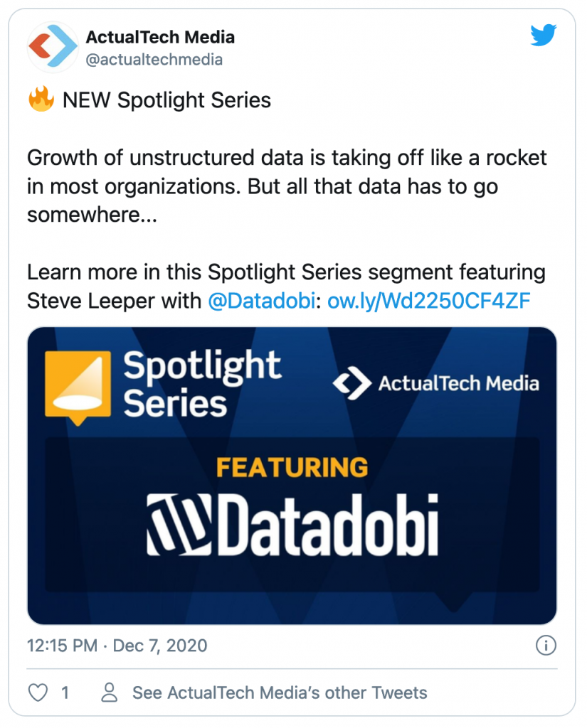Screen dimensions: 587x728
Task: Open the @actualtechmedia handle link
Action: (154, 60)
